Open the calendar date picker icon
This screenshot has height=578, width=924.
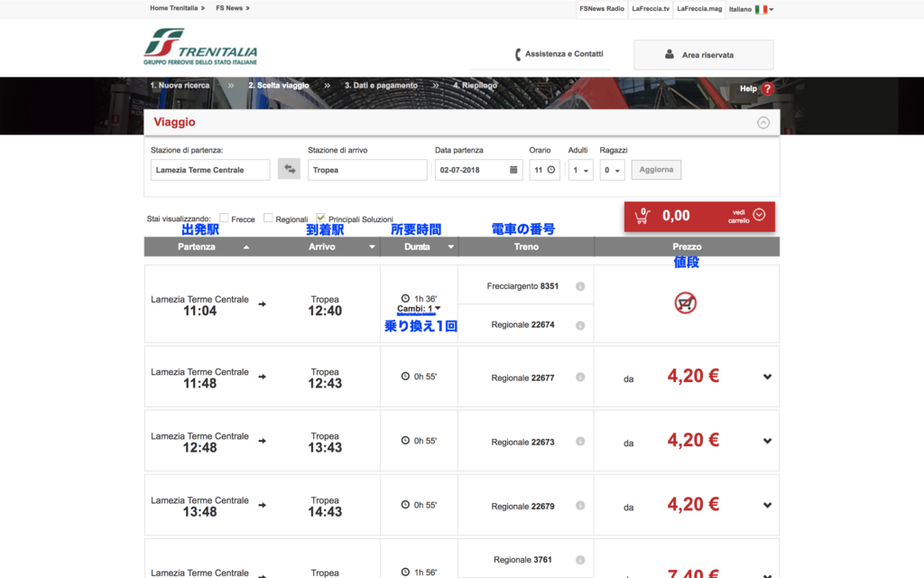[x=513, y=170]
